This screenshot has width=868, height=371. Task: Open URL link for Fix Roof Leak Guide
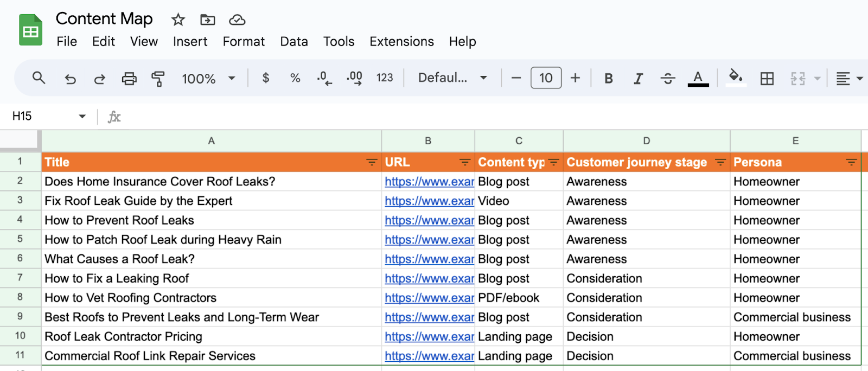click(429, 201)
